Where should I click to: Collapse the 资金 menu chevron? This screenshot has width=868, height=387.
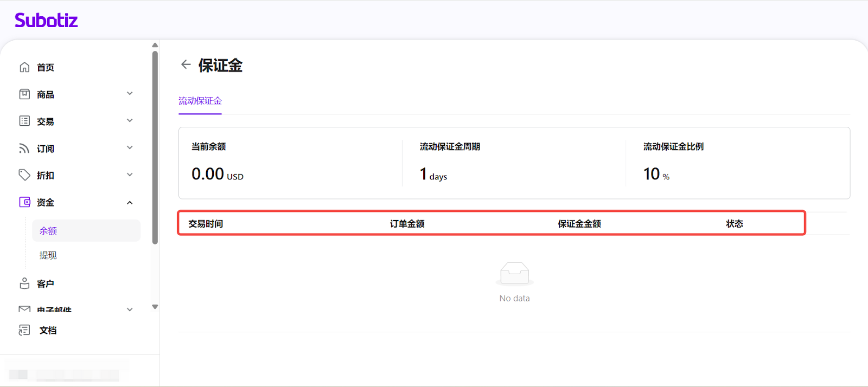point(130,203)
